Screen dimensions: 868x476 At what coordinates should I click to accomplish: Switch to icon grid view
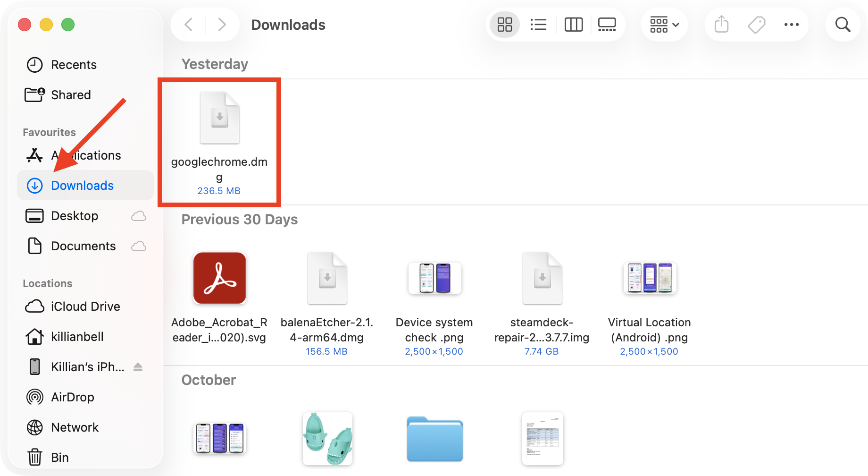504,25
